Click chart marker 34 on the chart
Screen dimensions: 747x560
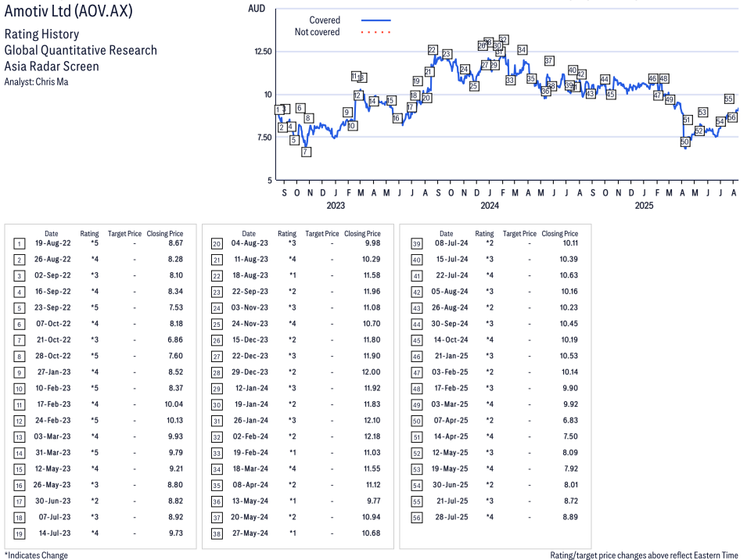point(522,49)
